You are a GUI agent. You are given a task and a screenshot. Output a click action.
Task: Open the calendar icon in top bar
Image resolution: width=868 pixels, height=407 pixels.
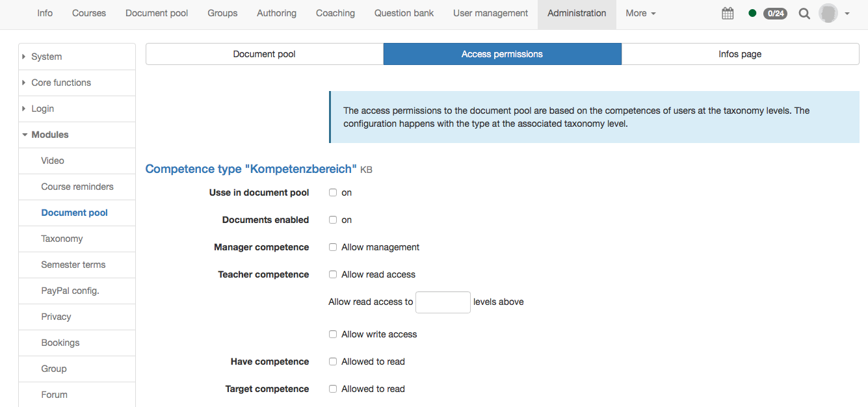[x=728, y=13]
